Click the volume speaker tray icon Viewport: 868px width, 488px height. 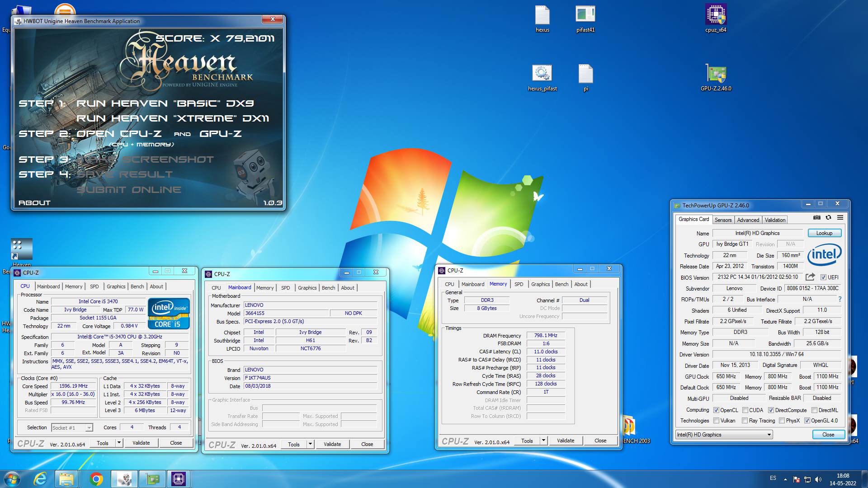[x=818, y=479]
